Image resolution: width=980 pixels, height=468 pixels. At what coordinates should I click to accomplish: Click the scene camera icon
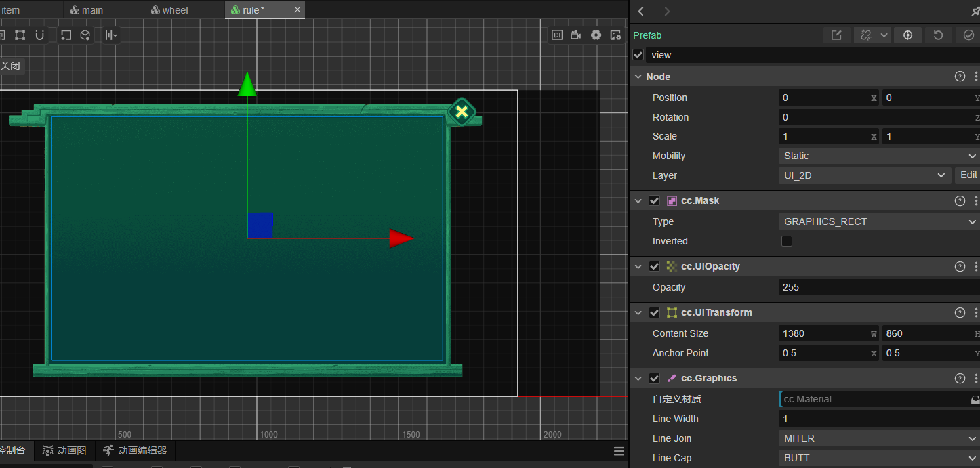(x=576, y=35)
